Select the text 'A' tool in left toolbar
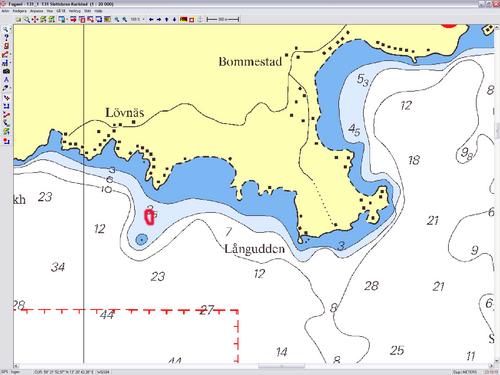This screenshot has height=375, width=500. (x=6, y=80)
